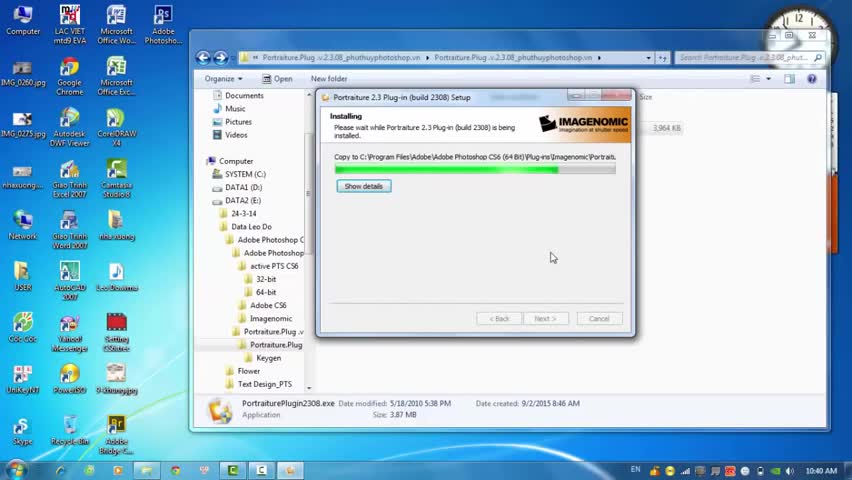The image size is (852, 480).
Task: Click the installation progress bar
Action: (475, 170)
